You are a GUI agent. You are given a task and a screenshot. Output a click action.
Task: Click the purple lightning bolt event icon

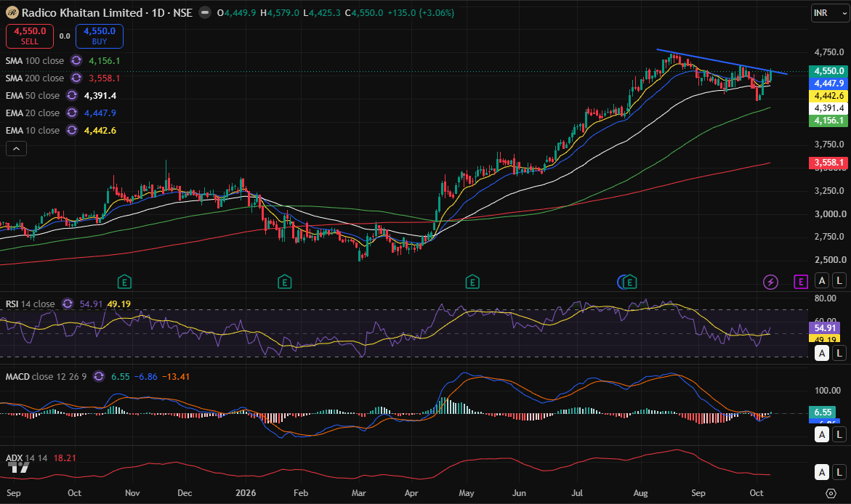pos(770,282)
